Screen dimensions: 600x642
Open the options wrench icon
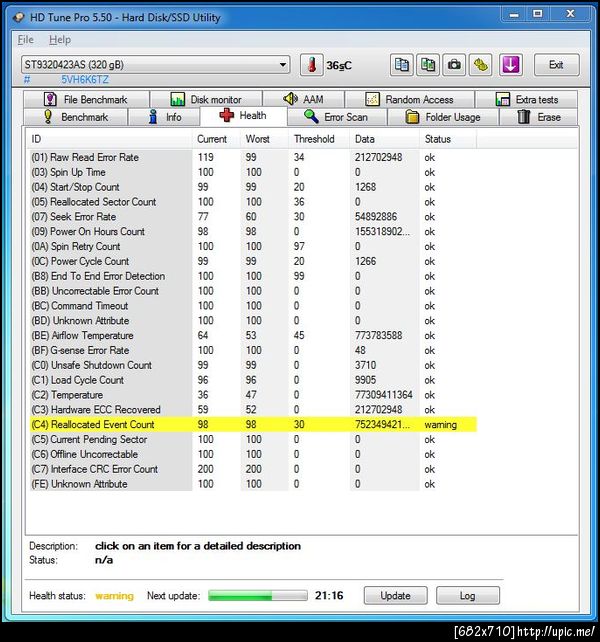[x=480, y=65]
